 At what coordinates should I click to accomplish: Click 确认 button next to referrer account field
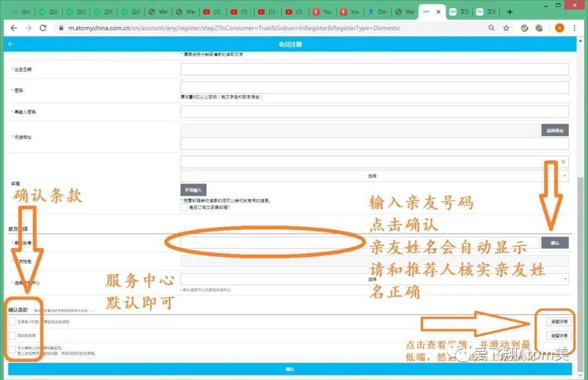pos(555,243)
